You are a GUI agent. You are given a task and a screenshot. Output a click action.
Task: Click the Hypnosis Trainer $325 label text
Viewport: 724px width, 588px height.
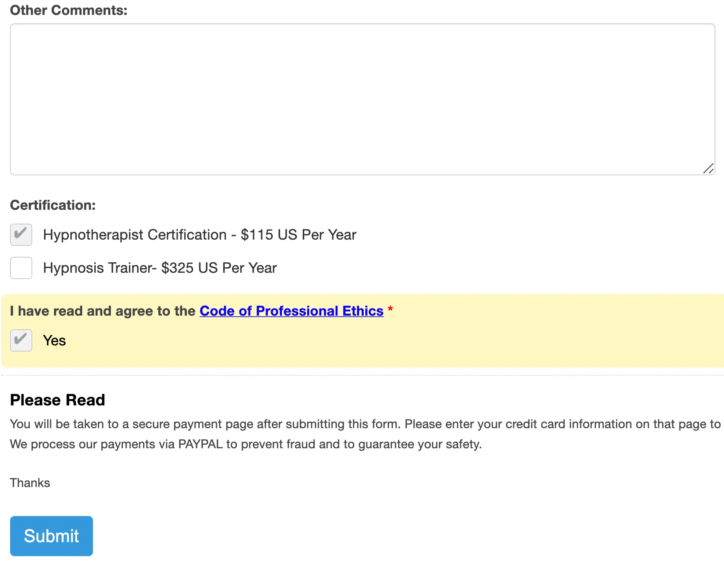[160, 268]
